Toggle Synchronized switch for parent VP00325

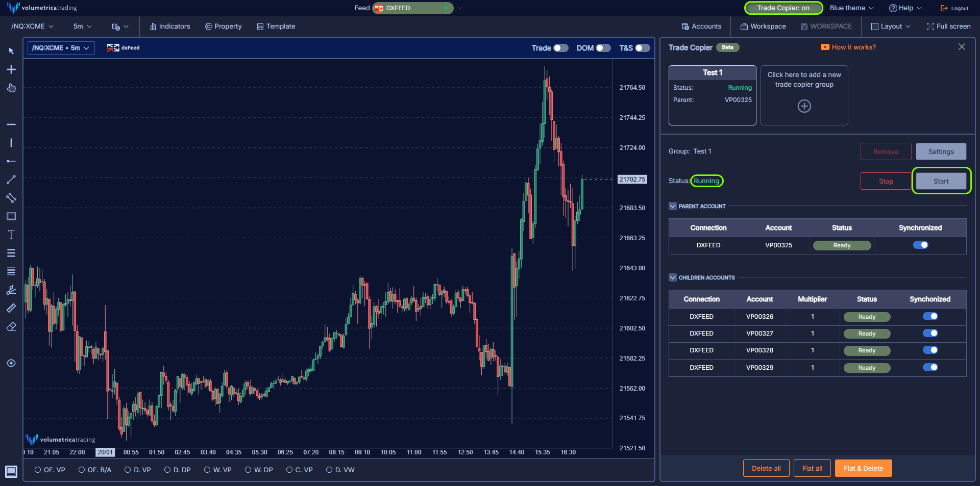[x=921, y=245]
